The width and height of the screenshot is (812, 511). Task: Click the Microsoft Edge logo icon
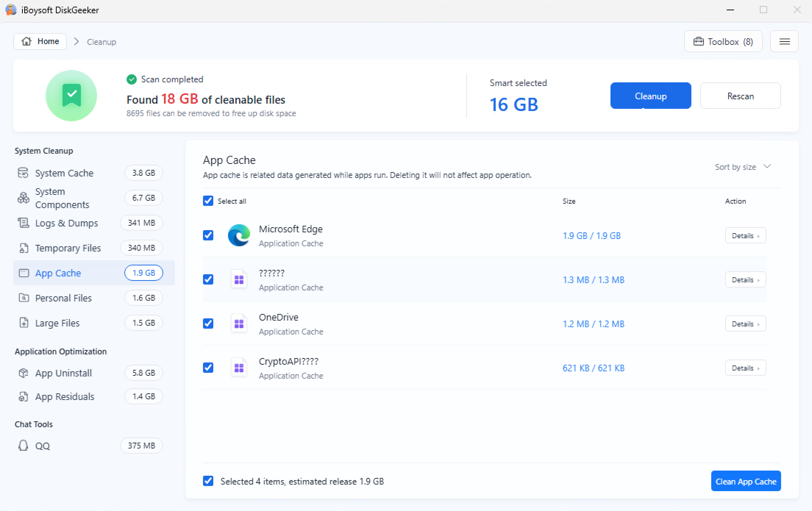click(239, 235)
